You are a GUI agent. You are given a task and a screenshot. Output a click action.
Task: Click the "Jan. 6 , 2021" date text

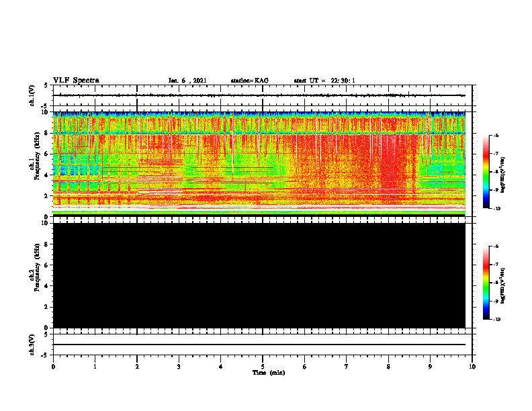[x=187, y=81]
